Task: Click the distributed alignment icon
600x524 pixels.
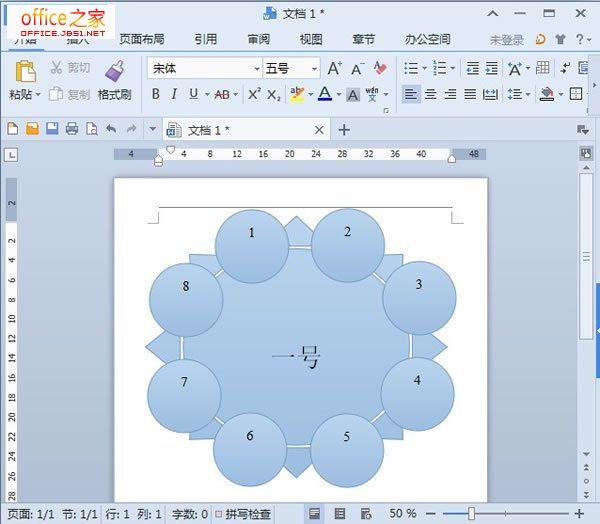Action: pos(490,94)
